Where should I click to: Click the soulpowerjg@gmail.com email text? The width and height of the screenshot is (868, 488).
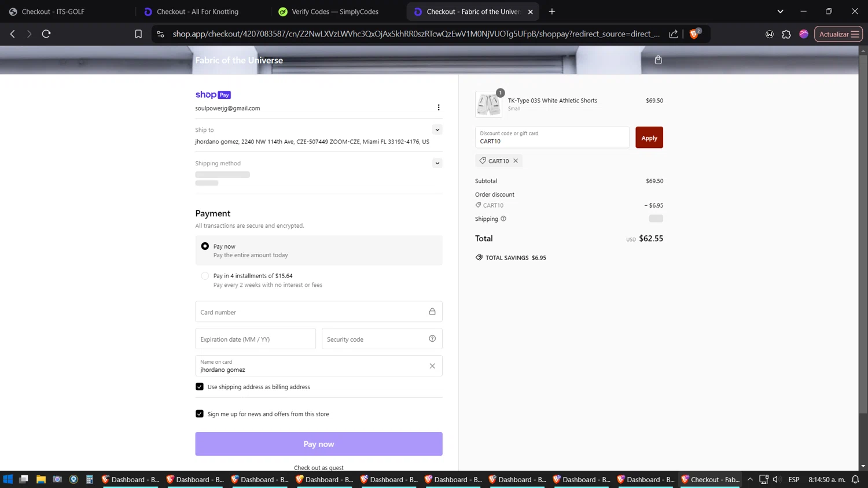click(227, 108)
